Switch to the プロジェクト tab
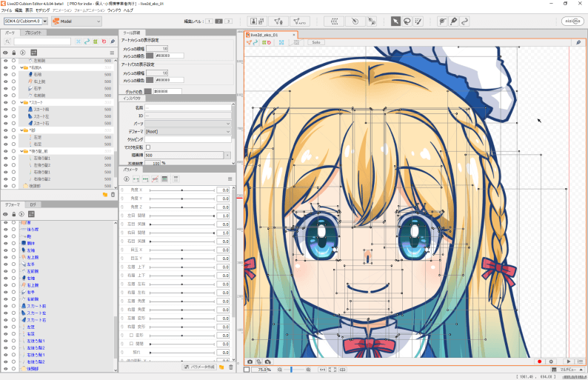Image resolution: width=588 pixels, height=380 pixels. pyautogui.click(x=33, y=33)
